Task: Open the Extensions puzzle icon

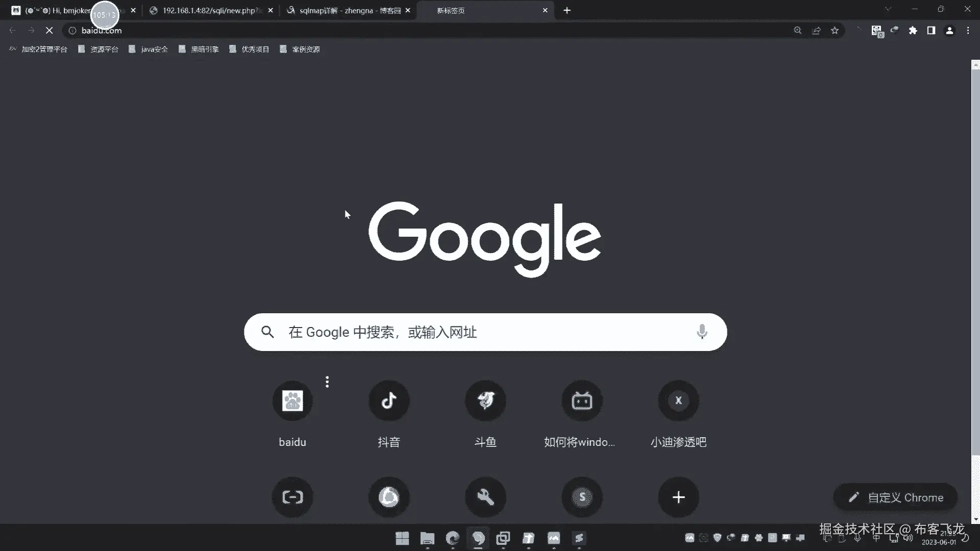Action: pos(913,31)
